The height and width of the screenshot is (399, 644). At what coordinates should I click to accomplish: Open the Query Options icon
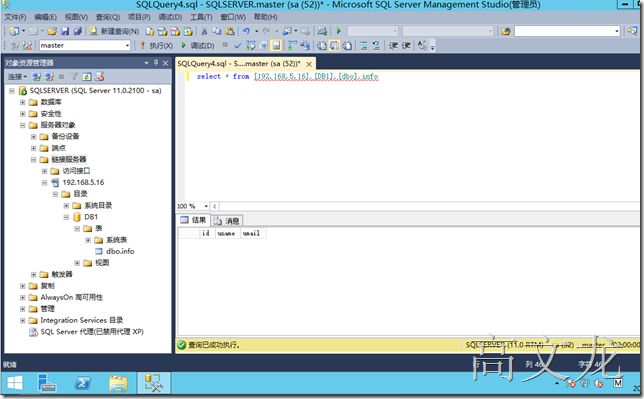[x=263, y=45]
